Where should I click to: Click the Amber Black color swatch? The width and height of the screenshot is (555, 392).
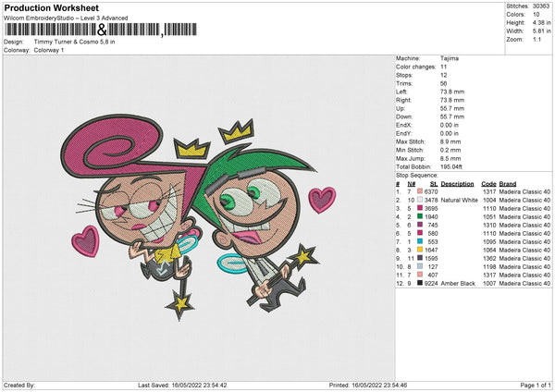click(420, 283)
